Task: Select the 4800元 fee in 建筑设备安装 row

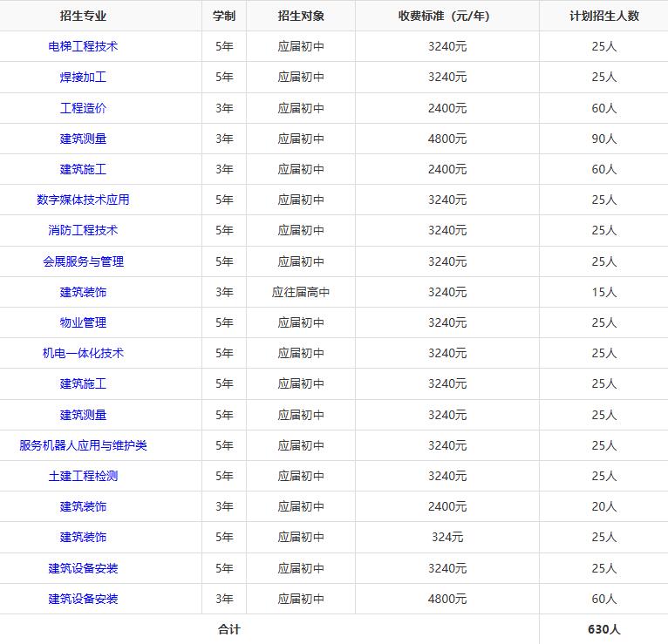Action: click(x=447, y=599)
